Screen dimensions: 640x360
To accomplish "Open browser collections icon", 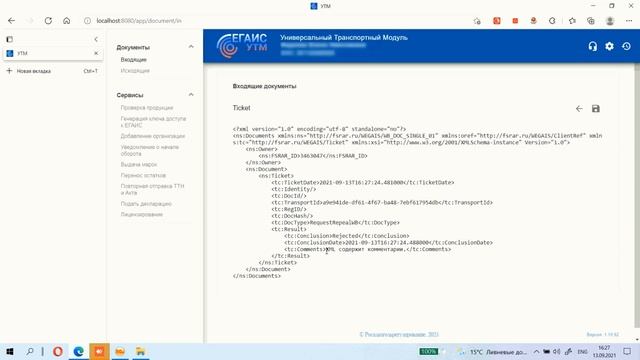I will coord(591,21).
